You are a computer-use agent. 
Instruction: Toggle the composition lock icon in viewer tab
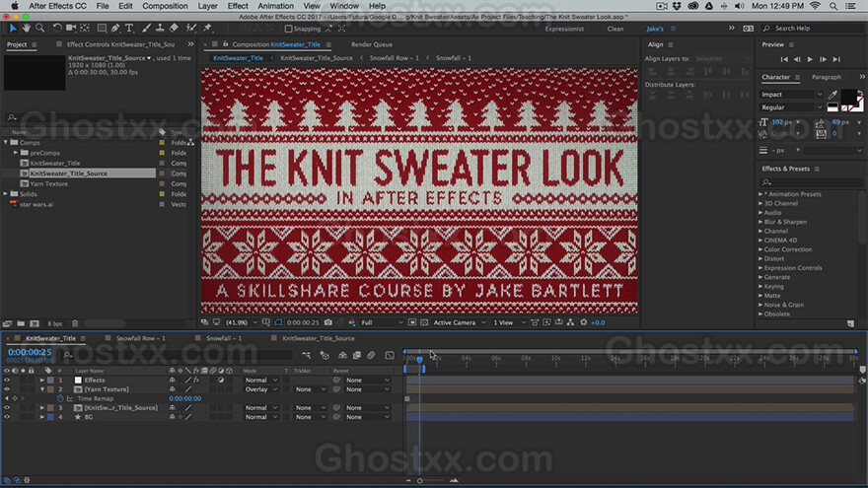click(x=225, y=44)
